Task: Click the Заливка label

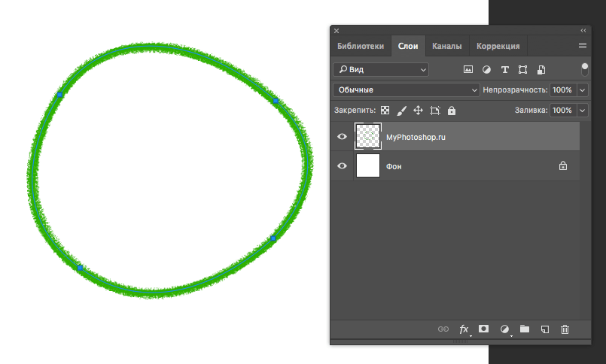Action: coord(531,111)
